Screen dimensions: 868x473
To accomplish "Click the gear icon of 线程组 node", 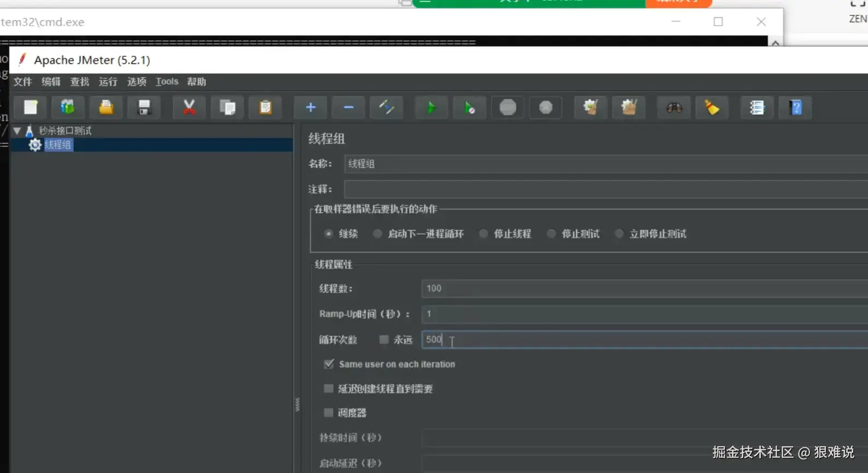I will tap(35, 145).
